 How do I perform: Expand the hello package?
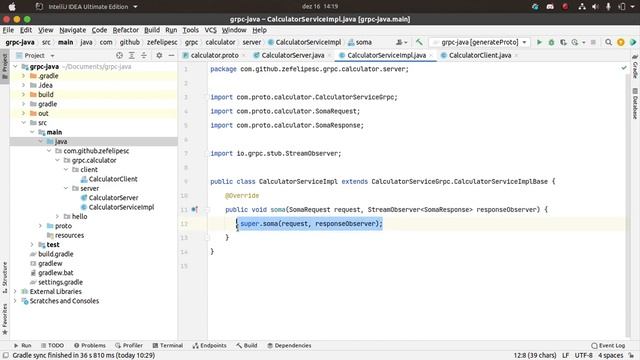click(58, 217)
